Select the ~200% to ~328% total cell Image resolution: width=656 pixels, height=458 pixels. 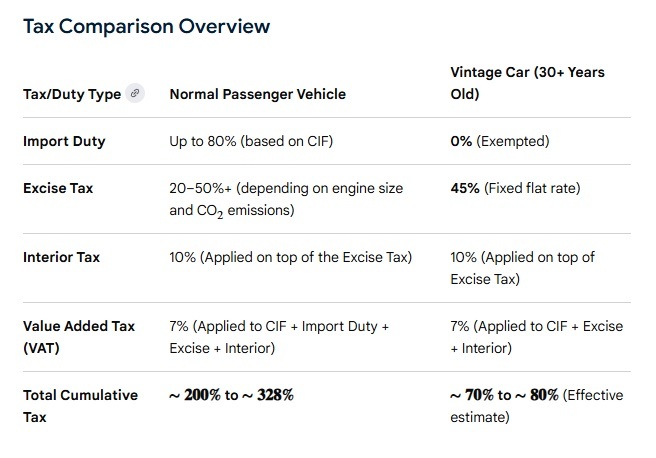click(x=231, y=395)
